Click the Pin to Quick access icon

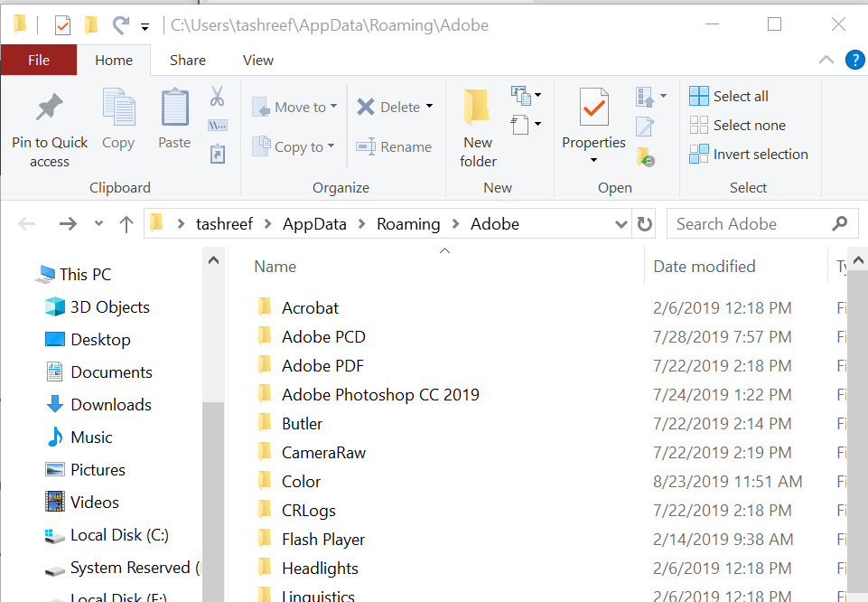[x=50, y=108]
